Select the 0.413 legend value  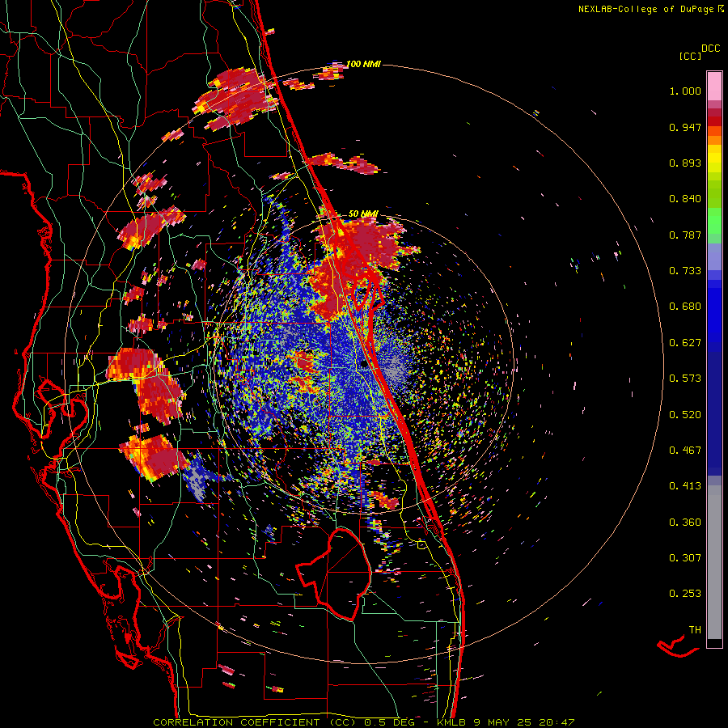click(685, 486)
